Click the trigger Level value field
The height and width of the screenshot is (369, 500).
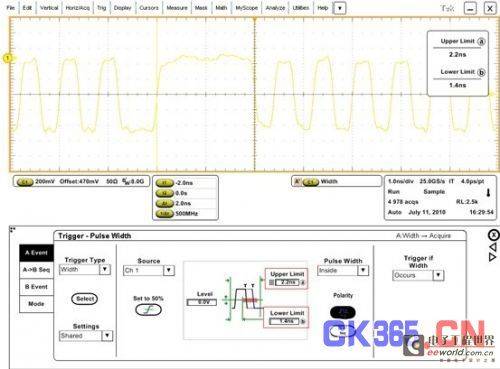[202, 302]
